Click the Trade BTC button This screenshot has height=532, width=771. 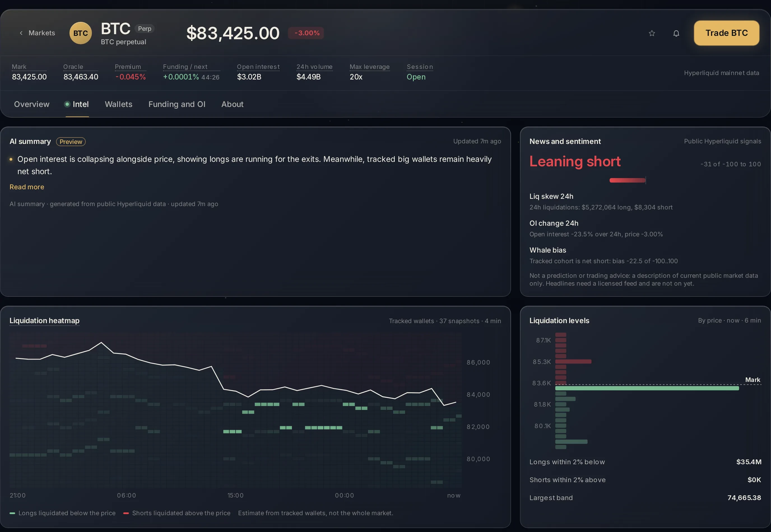point(726,33)
